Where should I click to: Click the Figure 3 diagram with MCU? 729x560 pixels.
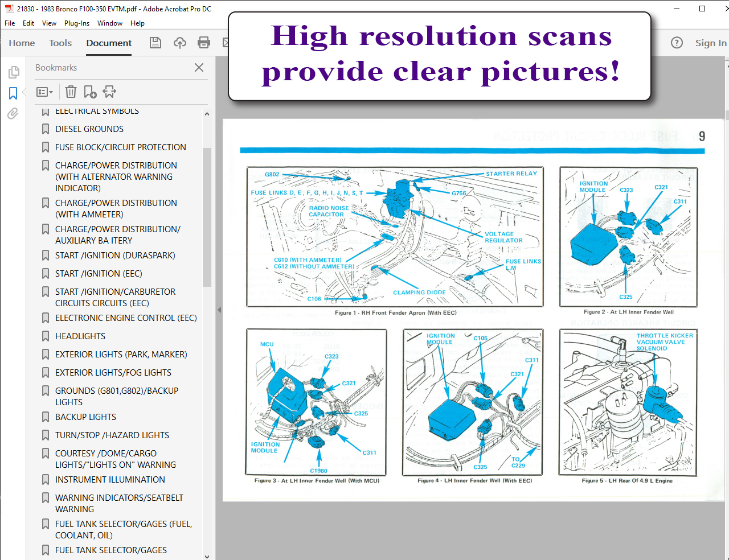point(317,402)
